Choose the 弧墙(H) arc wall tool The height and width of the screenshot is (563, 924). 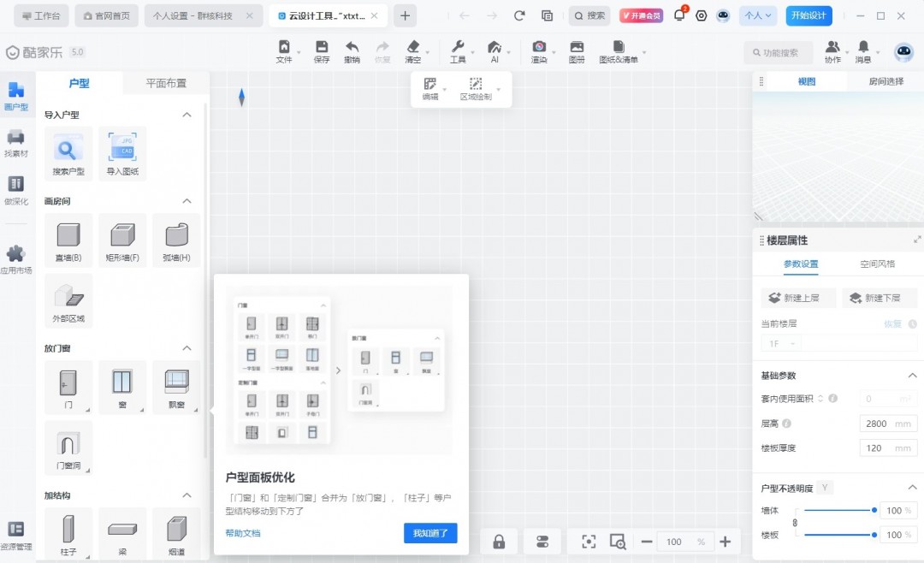[x=176, y=240]
